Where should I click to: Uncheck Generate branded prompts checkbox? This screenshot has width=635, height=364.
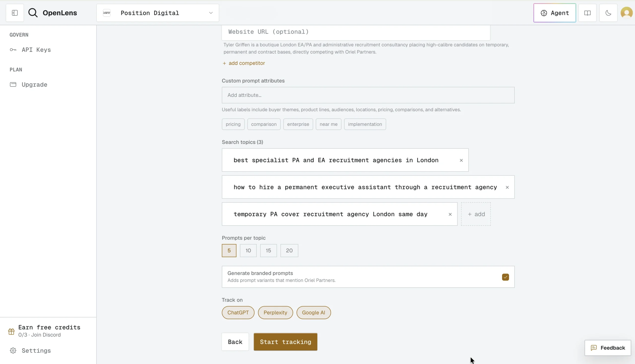(505, 277)
